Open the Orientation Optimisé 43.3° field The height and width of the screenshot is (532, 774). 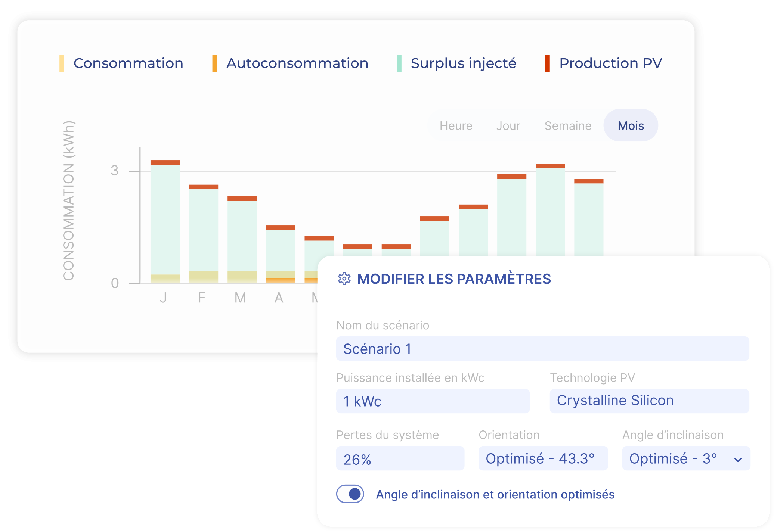tap(543, 458)
